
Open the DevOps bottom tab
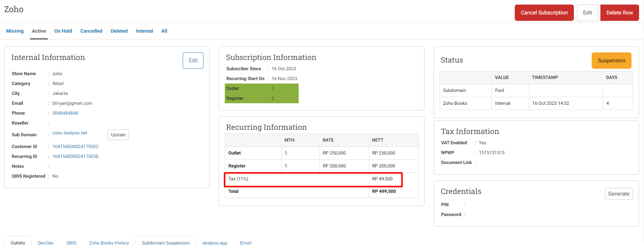tap(46, 243)
